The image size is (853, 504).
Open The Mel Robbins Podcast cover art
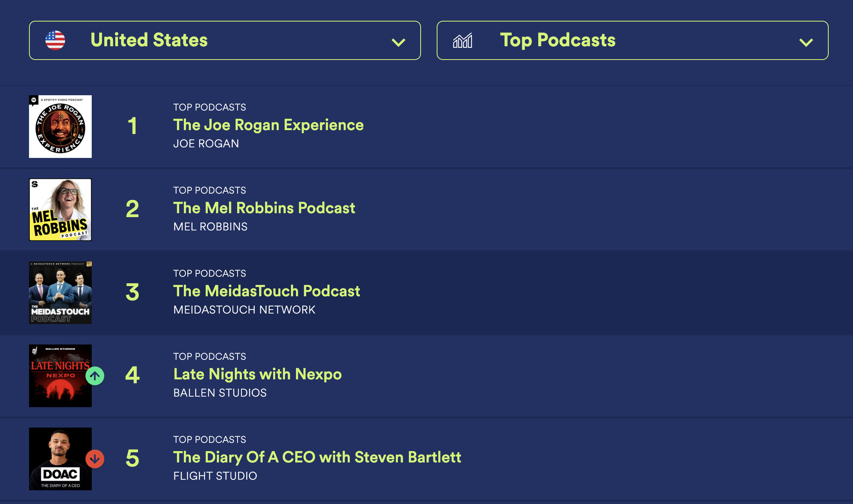[x=60, y=210]
